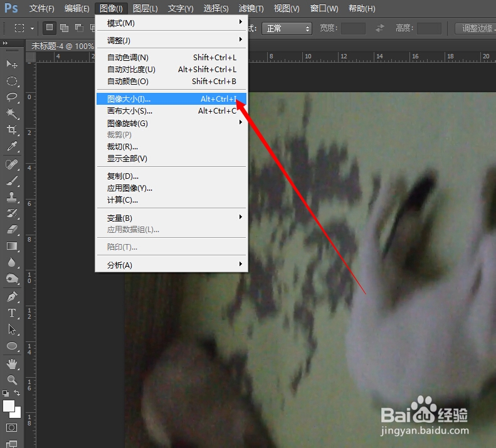This screenshot has height=448, width=496.
Task: Select the Type tool
Action: pos(12,313)
